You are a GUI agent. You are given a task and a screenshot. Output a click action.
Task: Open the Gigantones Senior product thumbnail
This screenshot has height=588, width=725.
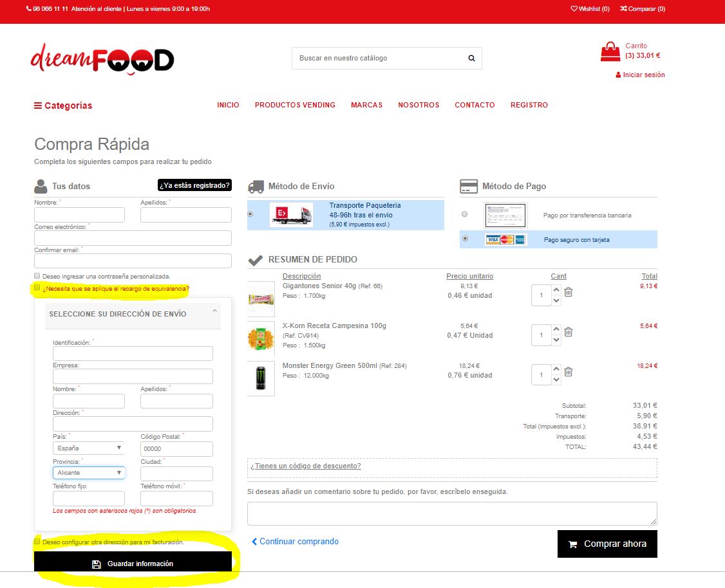coord(261,299)
